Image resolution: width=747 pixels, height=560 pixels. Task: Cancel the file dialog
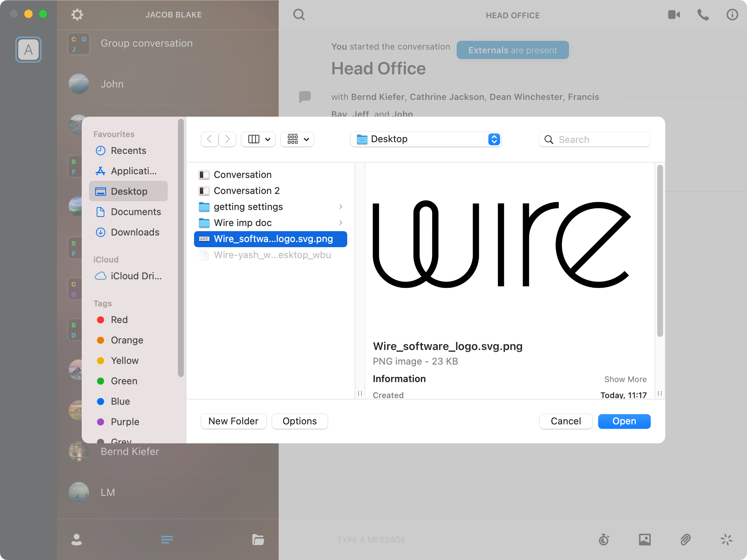click(566, 421)
